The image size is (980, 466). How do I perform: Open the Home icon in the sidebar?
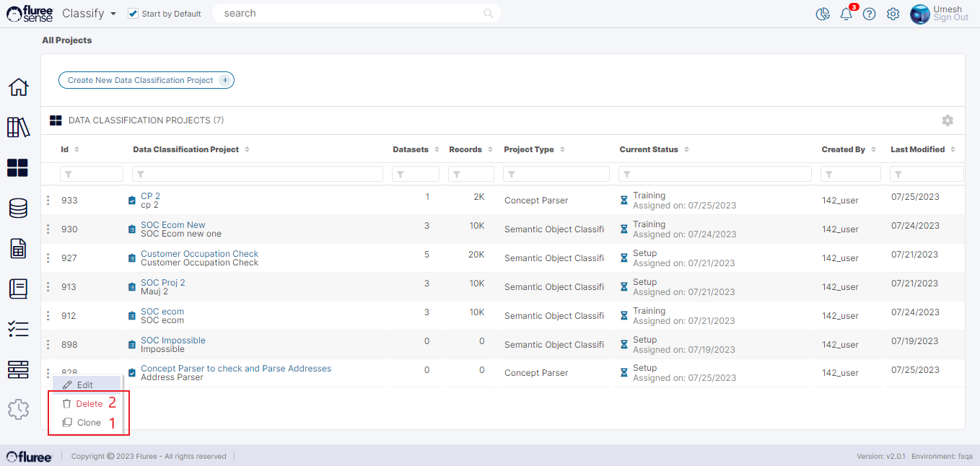point(18,87)
